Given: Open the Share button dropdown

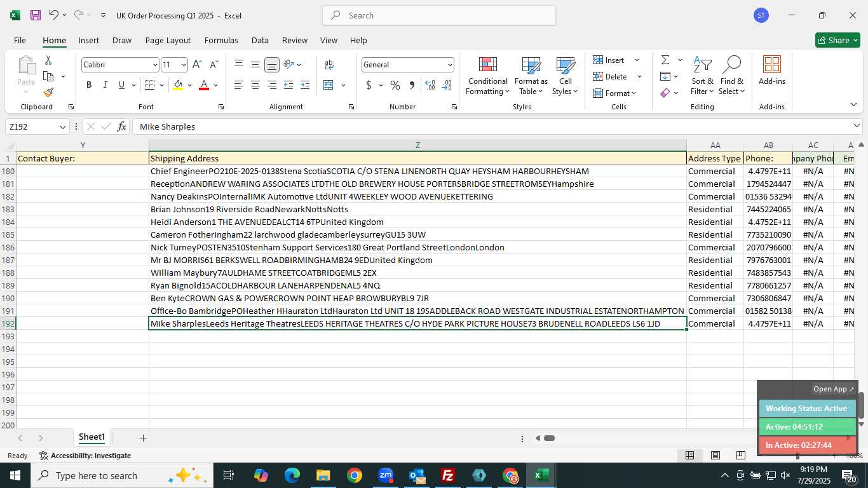Looking at the screenshot, I should (x=837, y=40).
